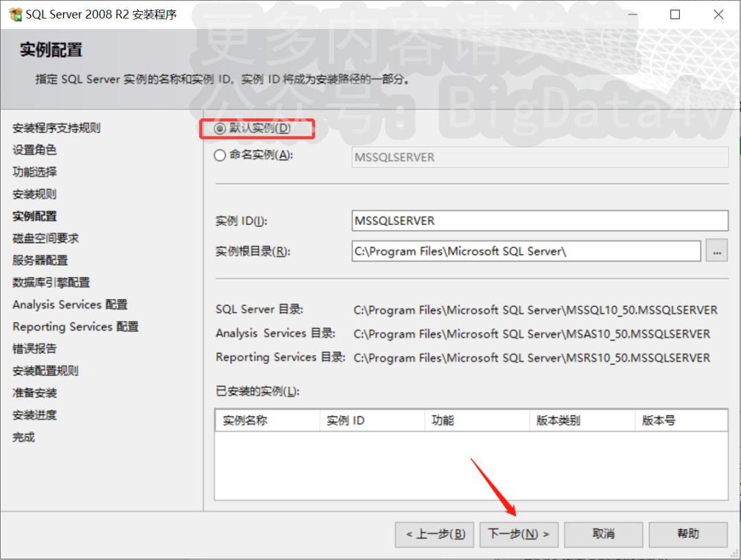Select 准备安装 step in sidebar

pyautogui.click(x=34, y=393)
